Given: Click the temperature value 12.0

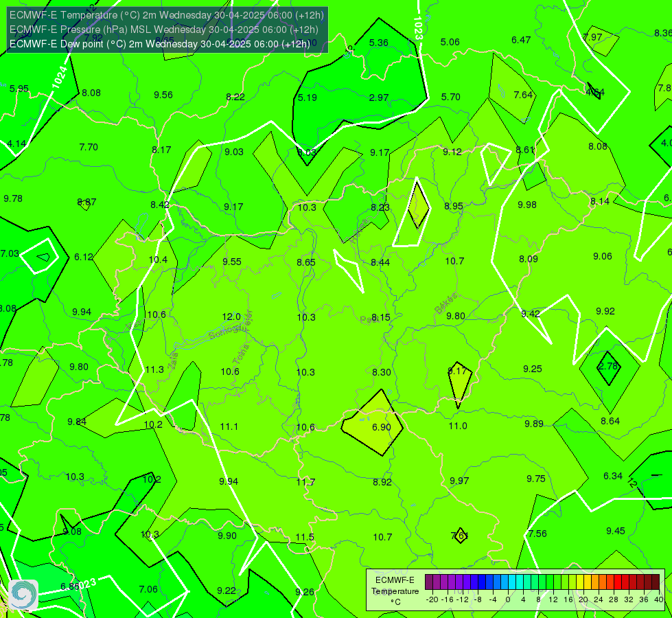Looking at the screenshot, I should (231, 317).
